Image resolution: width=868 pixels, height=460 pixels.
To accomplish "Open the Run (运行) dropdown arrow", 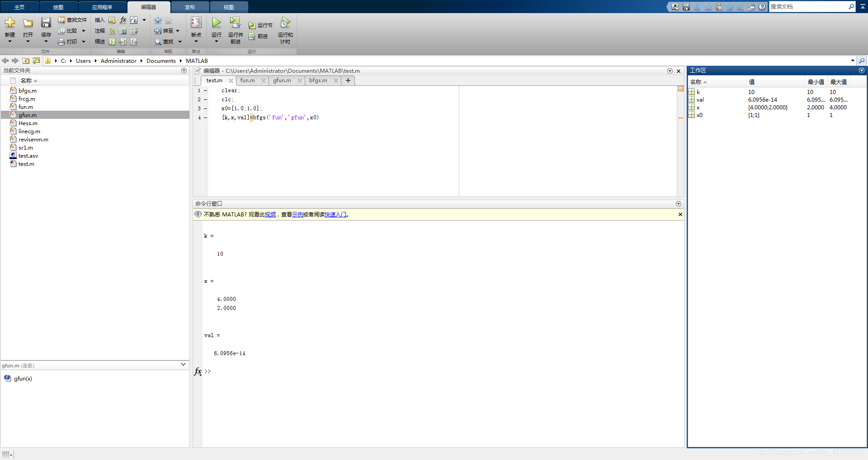I will coord(217,42).
